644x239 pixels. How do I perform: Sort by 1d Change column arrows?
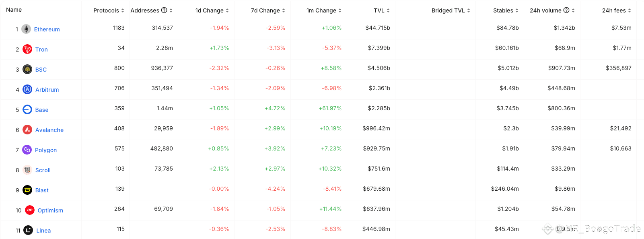click(227, 10)
